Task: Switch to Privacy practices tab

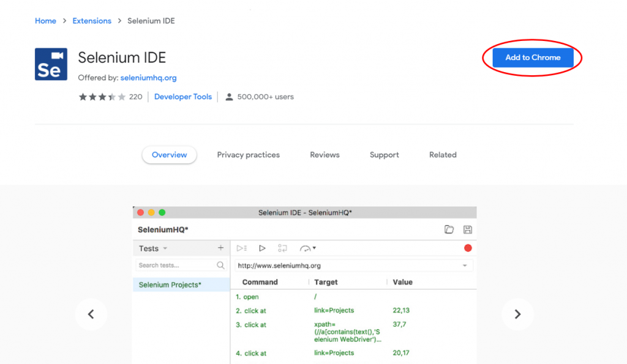Action: (249, 155)
